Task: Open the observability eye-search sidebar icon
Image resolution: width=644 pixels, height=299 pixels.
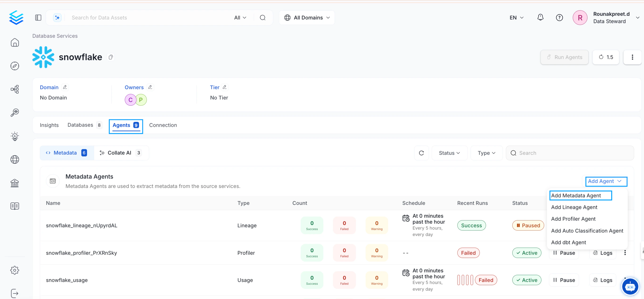Action: 15,112
